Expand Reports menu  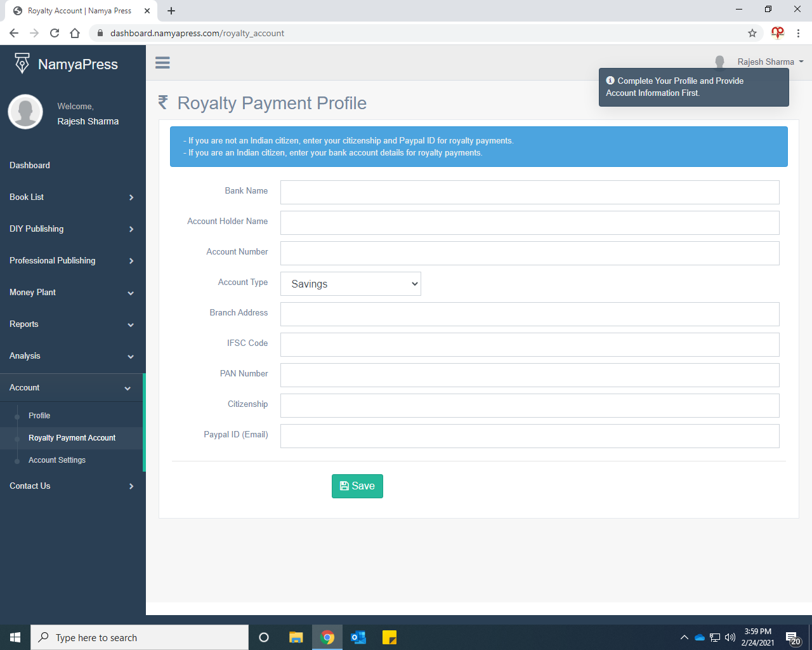pos(72,324)
